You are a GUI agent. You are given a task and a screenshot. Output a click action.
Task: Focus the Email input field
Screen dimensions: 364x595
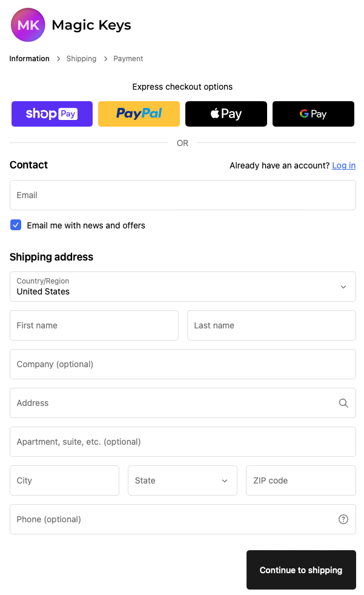click(183, 195)
